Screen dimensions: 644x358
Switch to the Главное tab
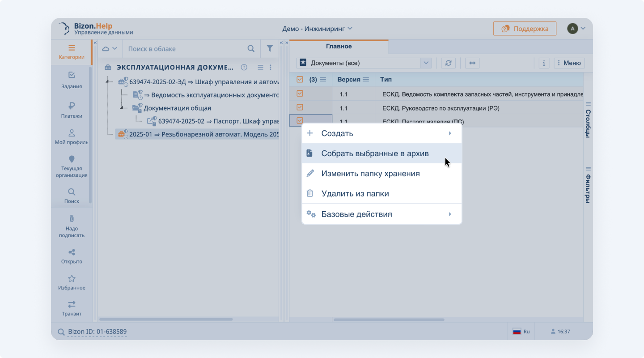(338, 46)
